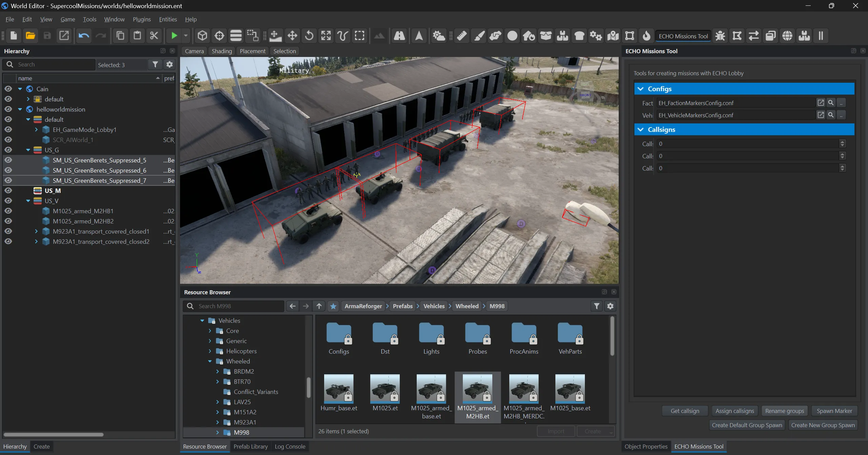Start play mode with green arrow
The width and height of the screenshot is (868, 455).
coord(174,36)
